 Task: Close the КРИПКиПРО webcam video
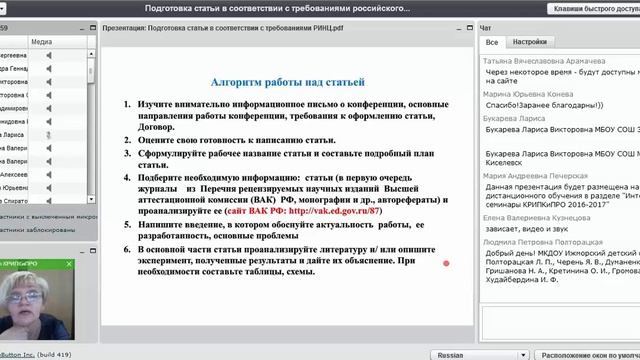click(69, 264)
